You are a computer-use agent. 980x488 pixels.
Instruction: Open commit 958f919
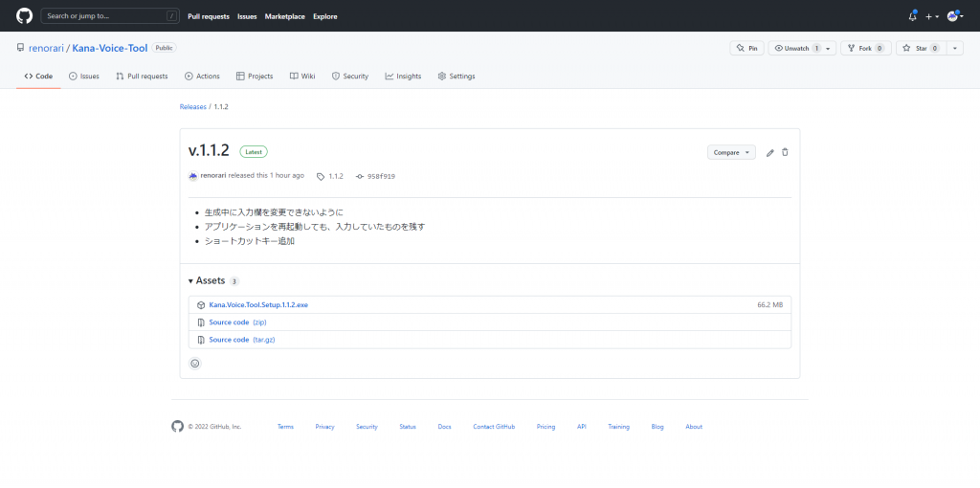point(375,176)
